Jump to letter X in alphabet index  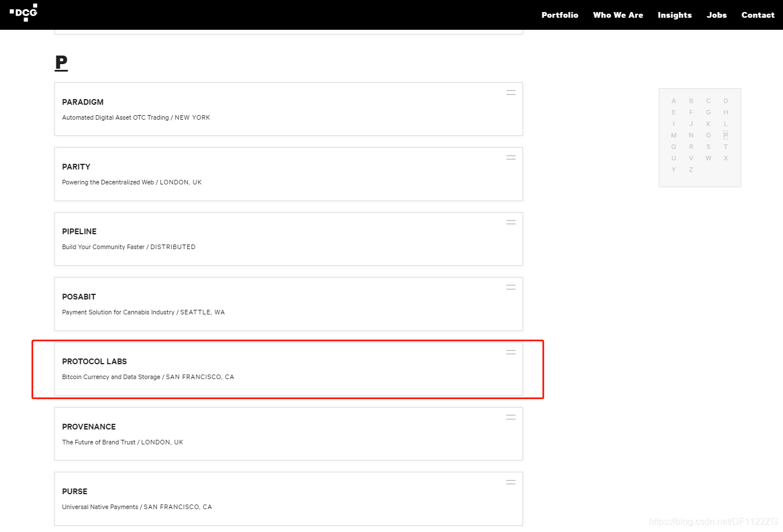[726, 158]
